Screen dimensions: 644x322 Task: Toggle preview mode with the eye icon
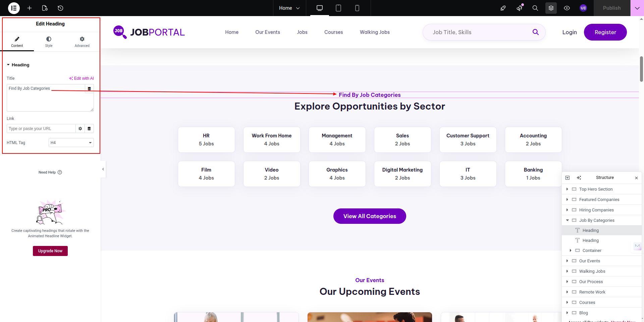(567, 8)
